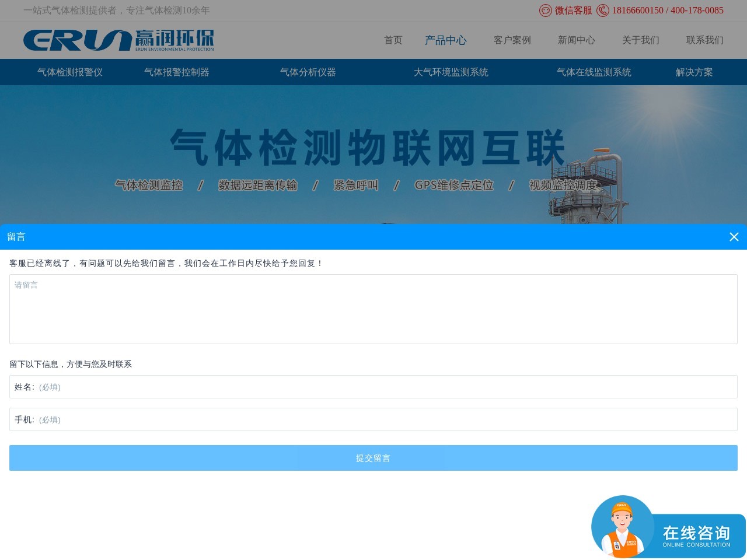The width and height of the screenshot is (747, 560).
Task: Open the 客户案例 customer cases menu
Action: 512,40
